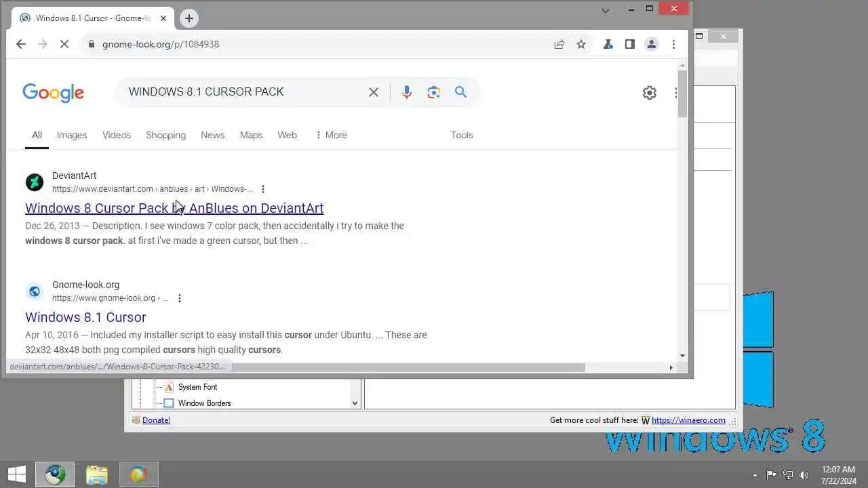Close the Windows 8.1 Cursor tab

(163, 18)
